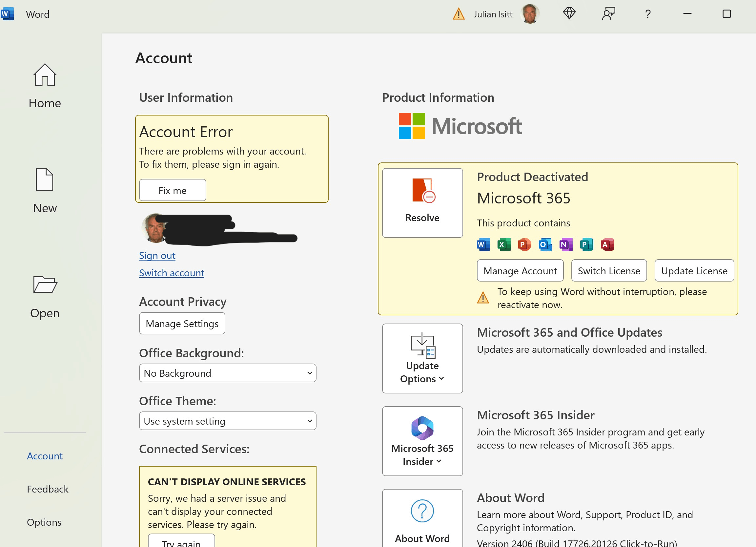Click Try again for online services
Viewport: 756px width, 547px height.
(181, 541)
